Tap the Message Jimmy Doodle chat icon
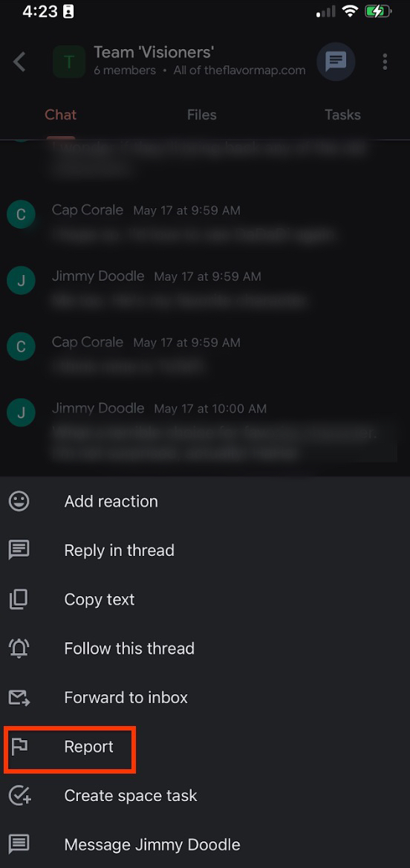 19,845
